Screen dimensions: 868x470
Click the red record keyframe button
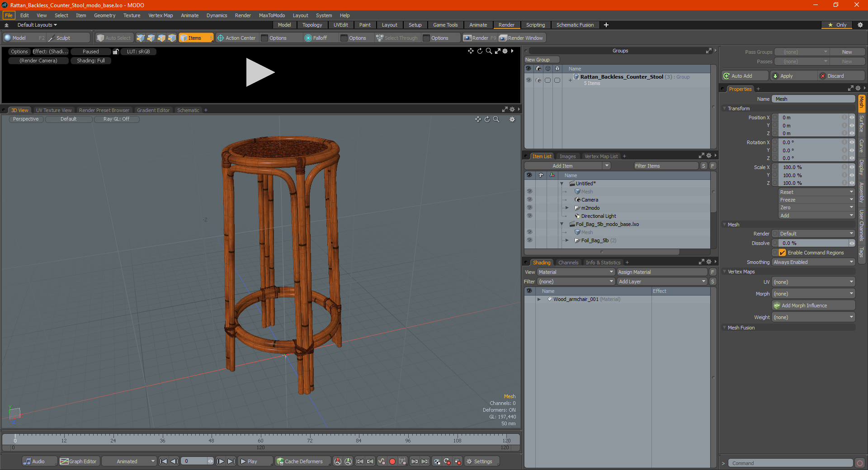(x=392, y=461)
